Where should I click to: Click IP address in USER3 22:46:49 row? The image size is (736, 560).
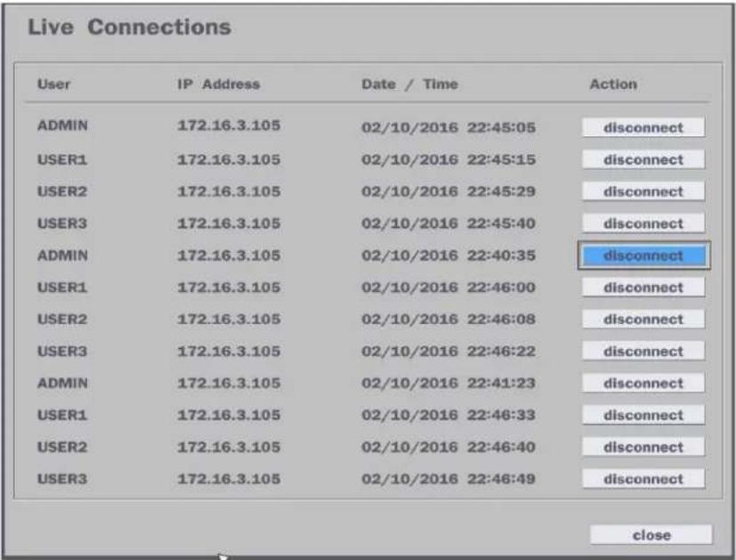[229, 479]
